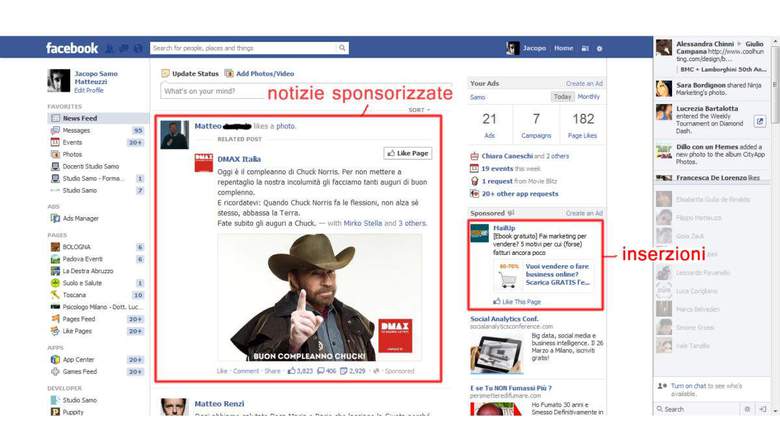Viewport: 780px width, 439px height.
Task: Click Chiara Caneschi birthday link
Action: coord(507,156)
